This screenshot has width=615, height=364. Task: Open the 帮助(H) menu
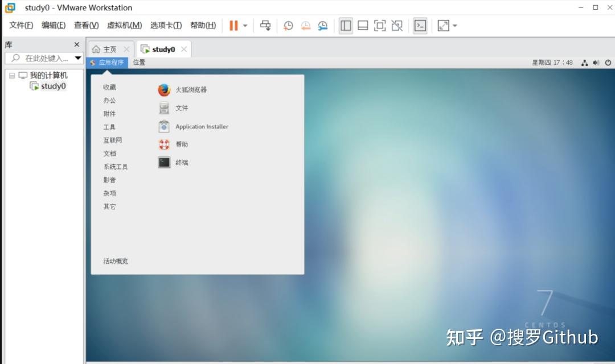point(203,26)
